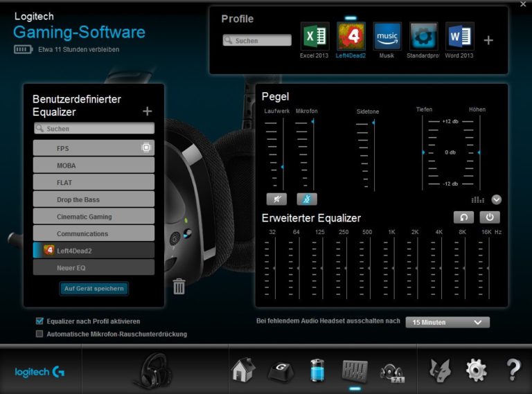Add a new profile with plus icon
Image resolution: width=532 pixels, height=394 pixels.
tap(488, 40)
